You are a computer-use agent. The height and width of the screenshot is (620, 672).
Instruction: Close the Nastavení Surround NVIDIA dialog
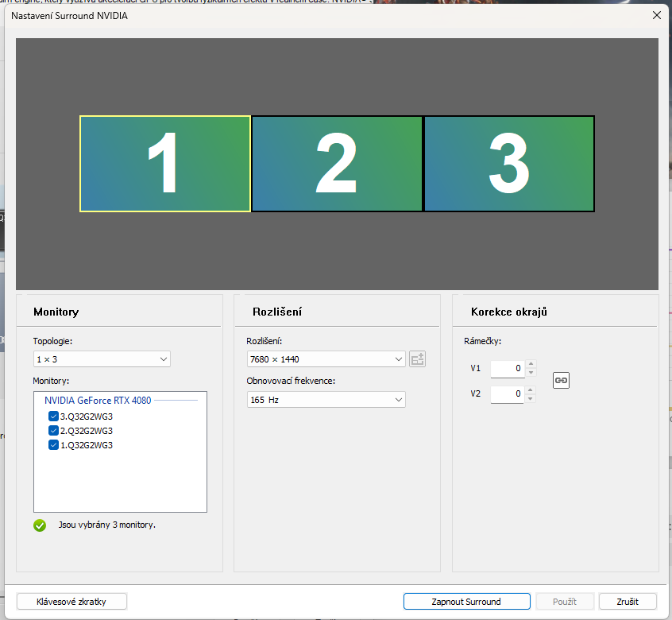click(656, 15)
